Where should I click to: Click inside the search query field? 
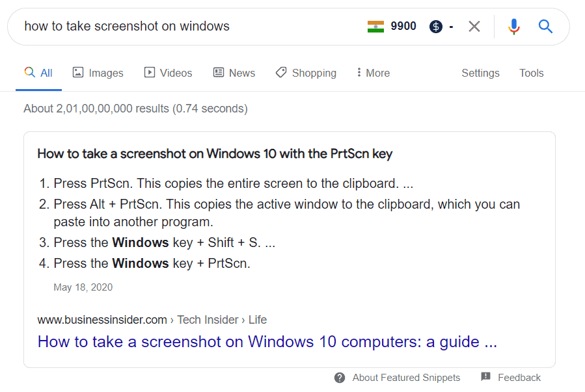[x=187, y=27]
